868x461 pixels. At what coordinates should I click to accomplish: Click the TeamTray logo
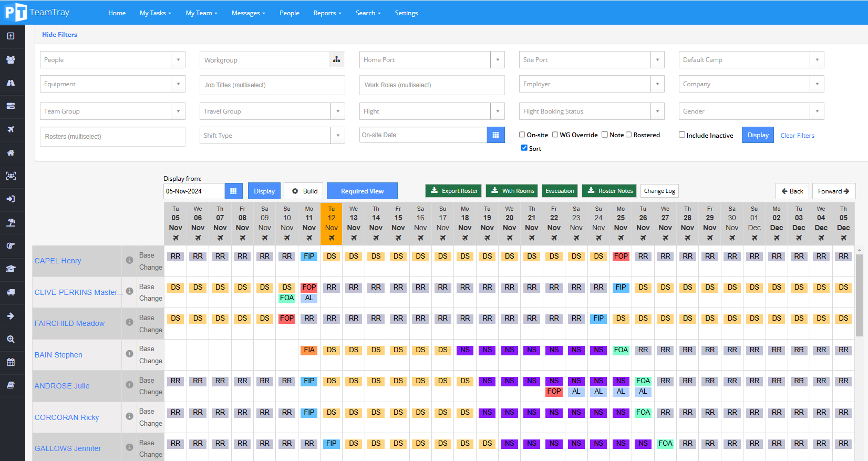[37, 12]
